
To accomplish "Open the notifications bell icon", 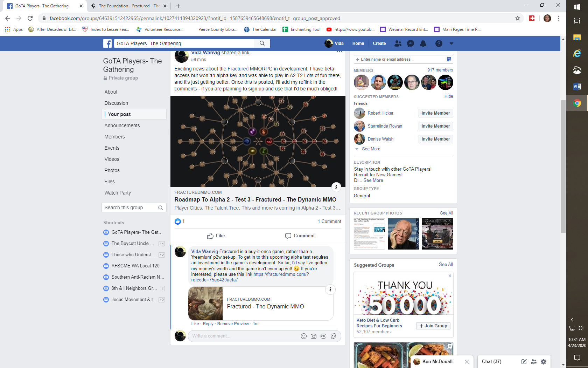I will pos(423,43).
